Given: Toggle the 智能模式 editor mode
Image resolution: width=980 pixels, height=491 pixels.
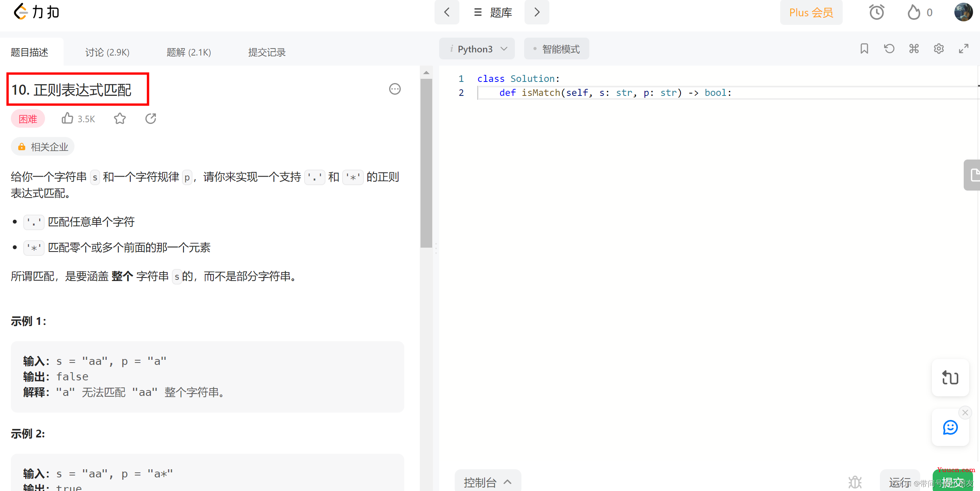Looking at the screenshot, I should pos(556,49).
